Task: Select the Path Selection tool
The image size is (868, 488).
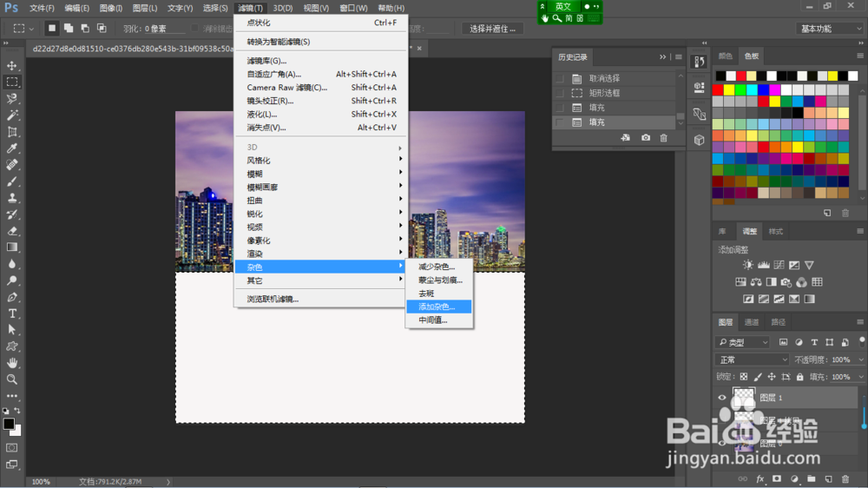Action: [x=11, y=330]
